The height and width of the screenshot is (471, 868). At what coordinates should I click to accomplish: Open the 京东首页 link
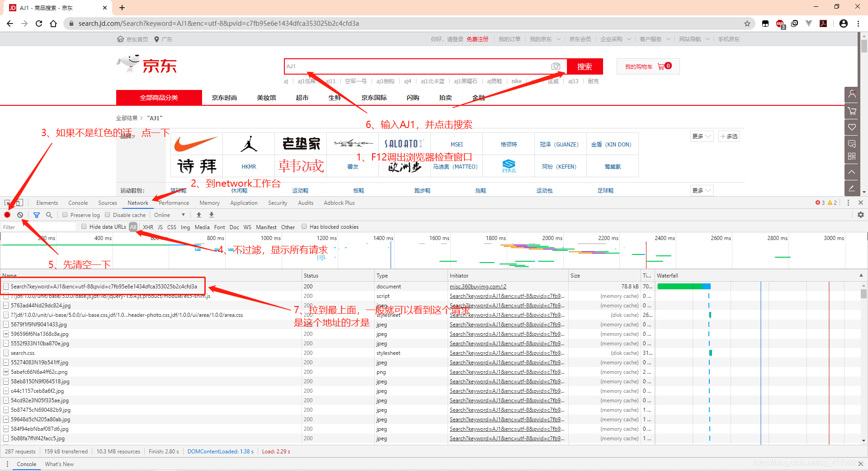137,39
